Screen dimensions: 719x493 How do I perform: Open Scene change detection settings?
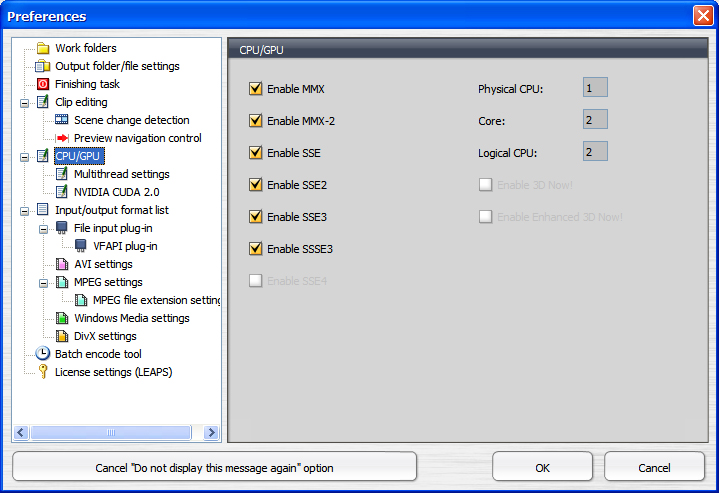click(132, 120)
